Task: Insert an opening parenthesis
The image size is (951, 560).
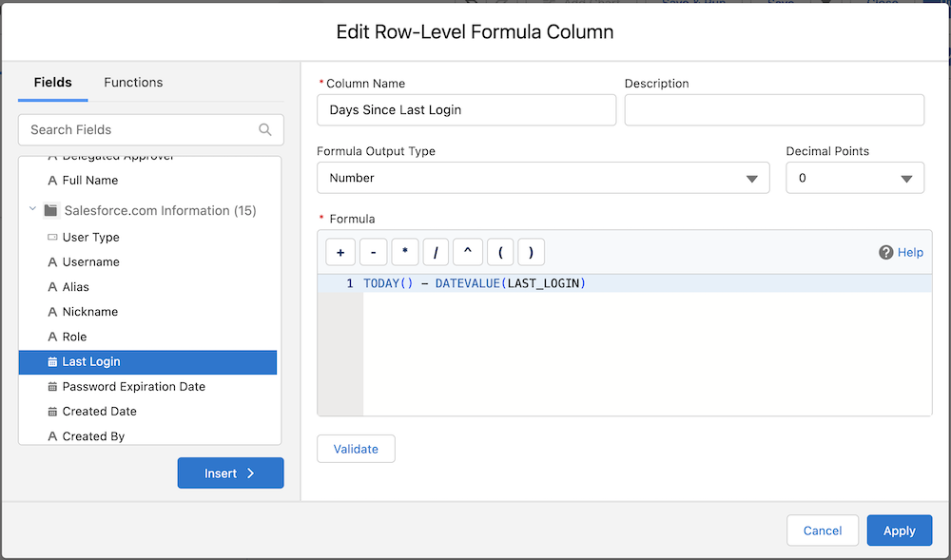Action: click(500, 252)
